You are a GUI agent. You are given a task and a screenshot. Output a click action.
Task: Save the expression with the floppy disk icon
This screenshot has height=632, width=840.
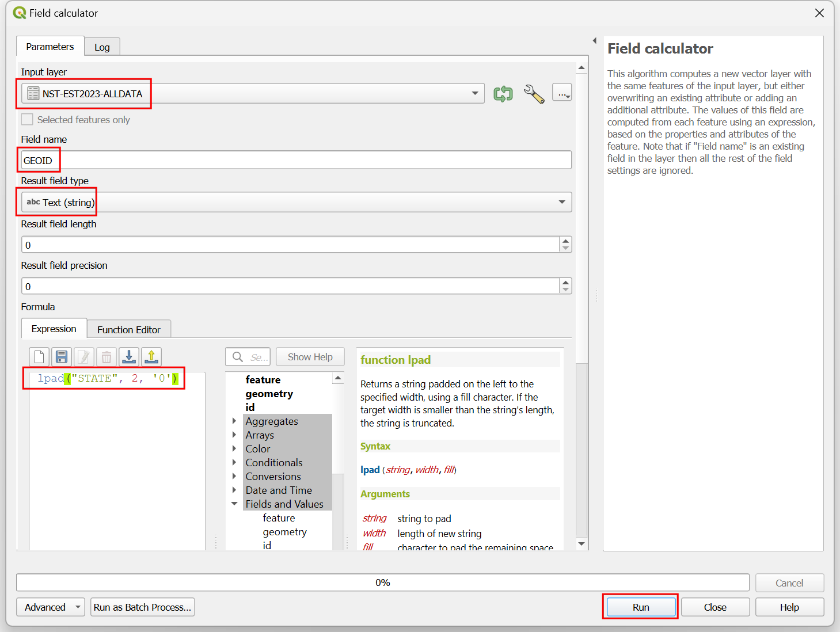coord(62,357)
